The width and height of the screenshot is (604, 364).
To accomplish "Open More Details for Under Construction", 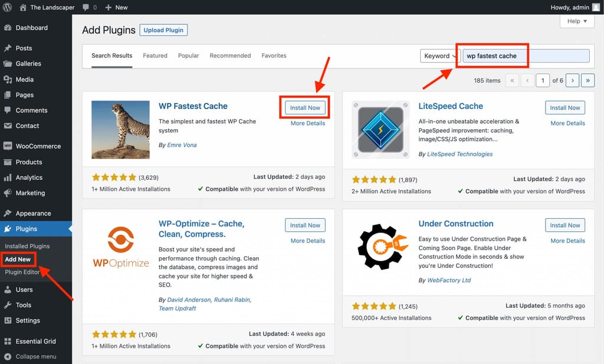I will [x=568, y=241].
